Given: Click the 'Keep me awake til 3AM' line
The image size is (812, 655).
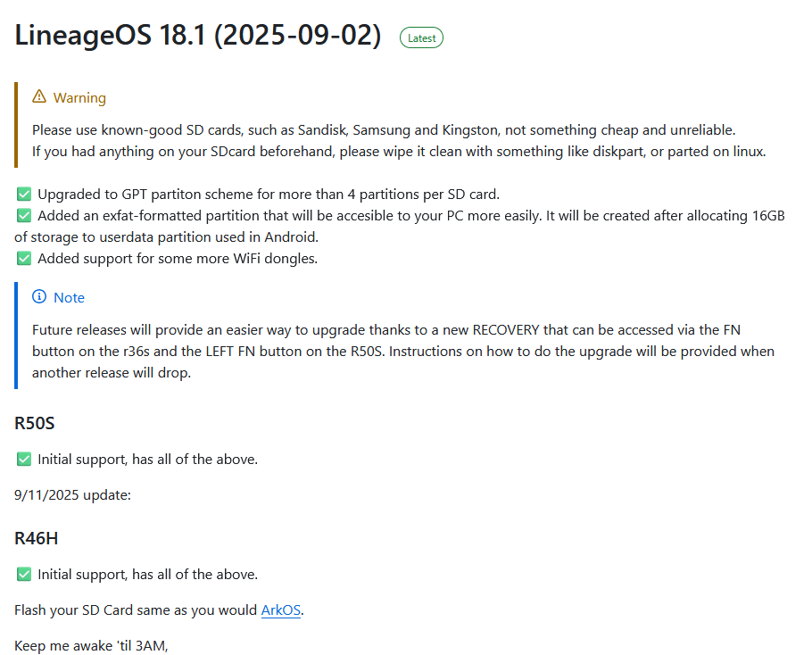Looking at the screenshot, I should 91,646.
